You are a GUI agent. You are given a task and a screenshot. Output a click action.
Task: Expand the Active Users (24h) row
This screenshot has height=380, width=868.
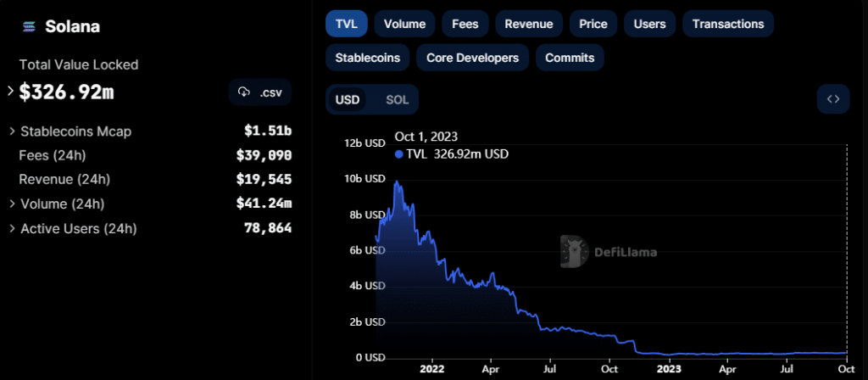coord(12,229)
